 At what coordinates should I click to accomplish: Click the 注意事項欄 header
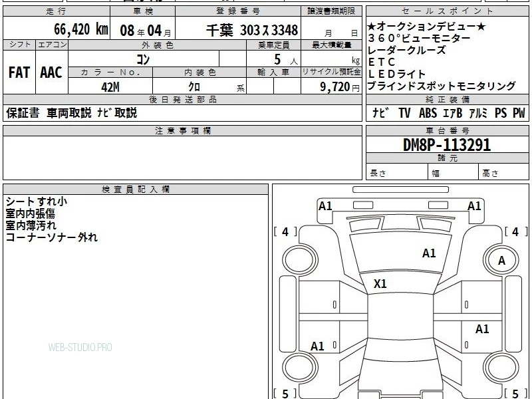pyautogui.click(x=182, y=130)
